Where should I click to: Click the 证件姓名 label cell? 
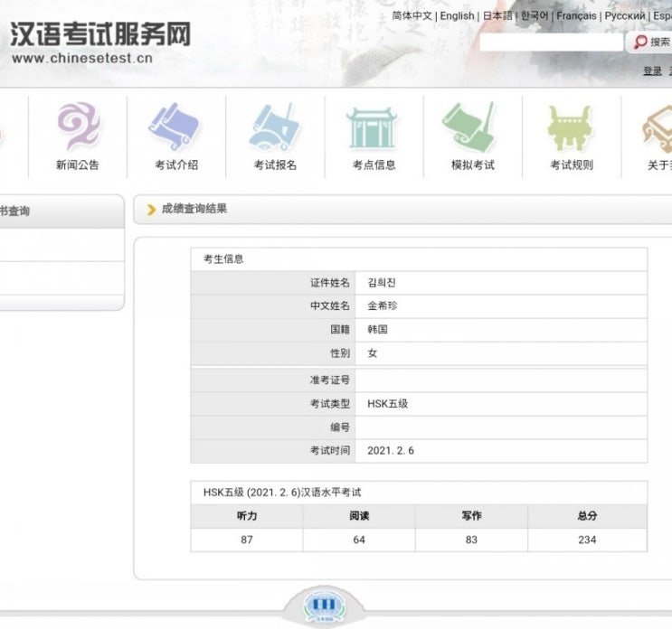(273, 283)
